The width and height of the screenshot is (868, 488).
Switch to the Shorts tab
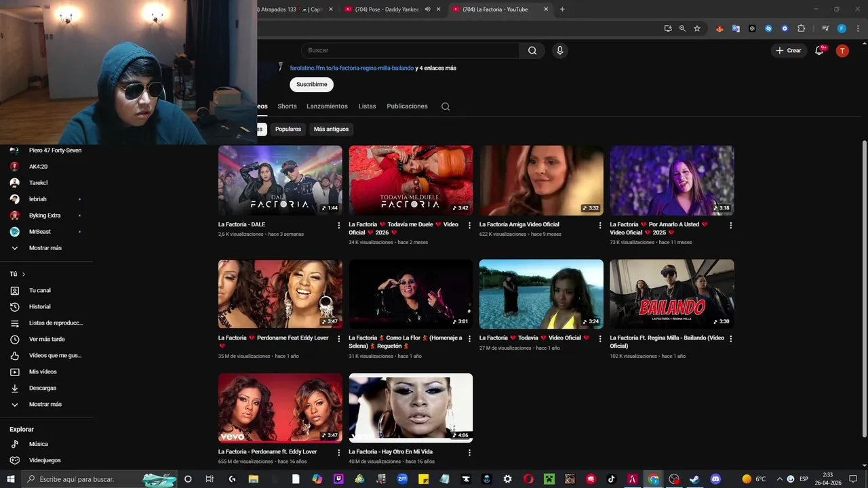(x=287, y=106)
